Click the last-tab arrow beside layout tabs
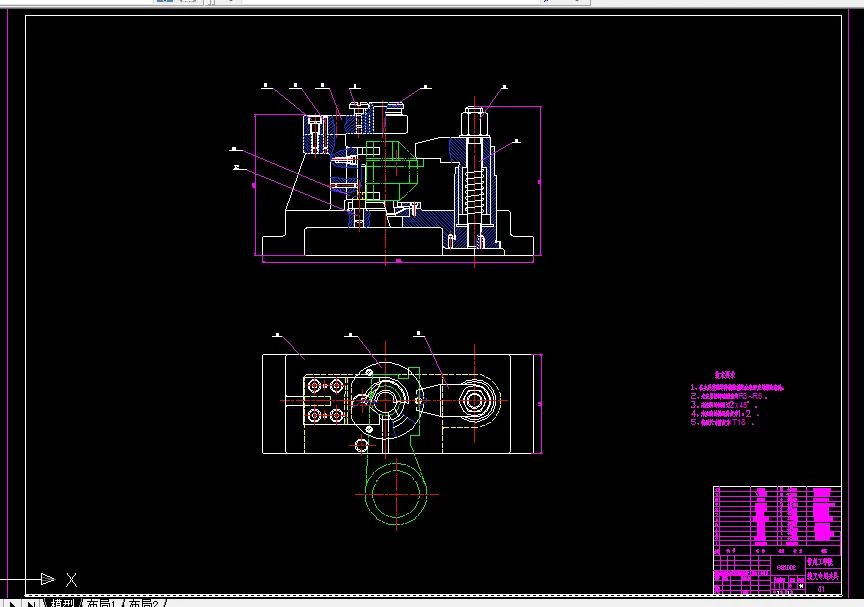The image size is (864, 607). pyautogui.click(x=31, y=603)
